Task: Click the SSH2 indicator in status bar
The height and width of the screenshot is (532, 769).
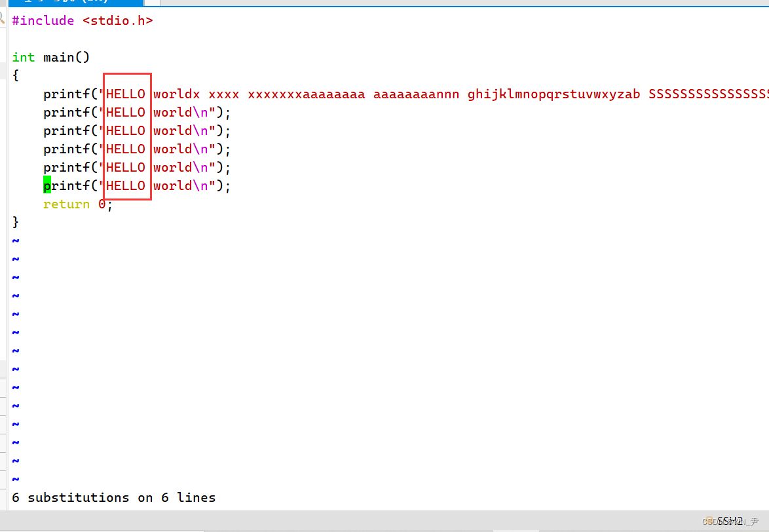Action: point(729,520)
